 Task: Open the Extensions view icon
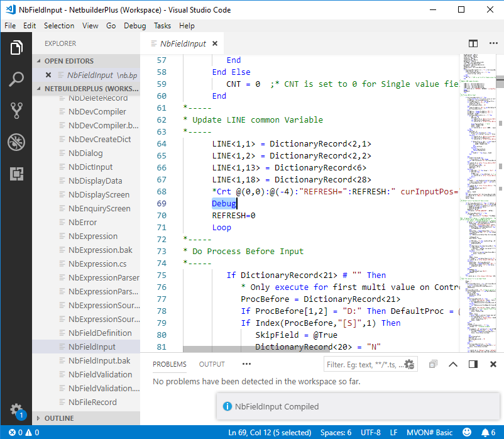16,174
